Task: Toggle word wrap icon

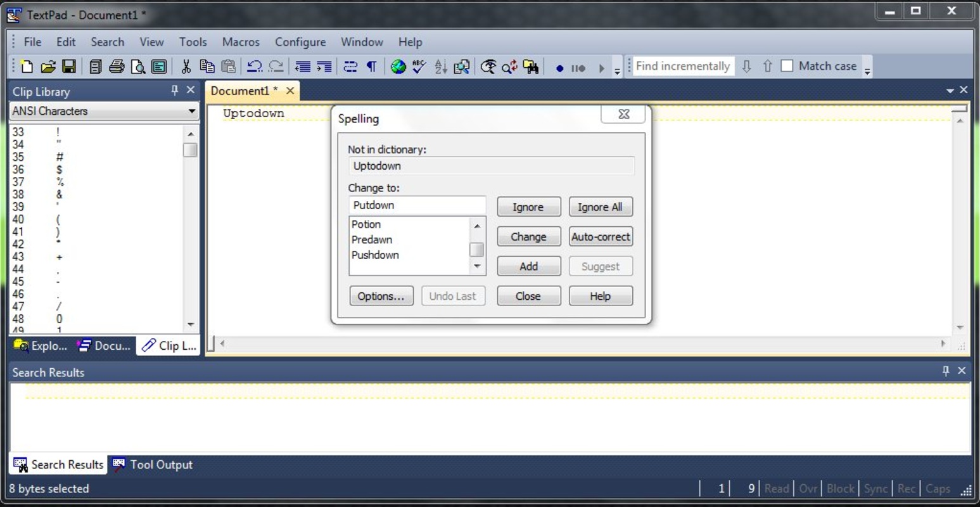Action: [x=350, y=67]
